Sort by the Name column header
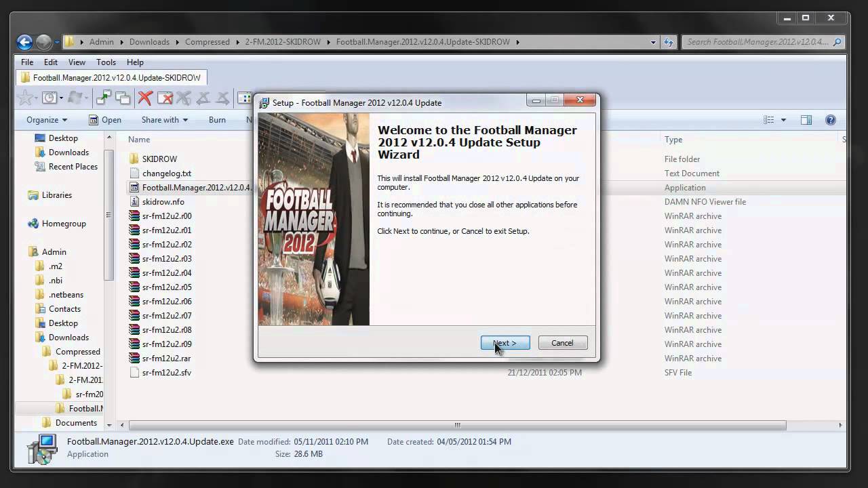868x488 pixels. [x=139, y=140]
